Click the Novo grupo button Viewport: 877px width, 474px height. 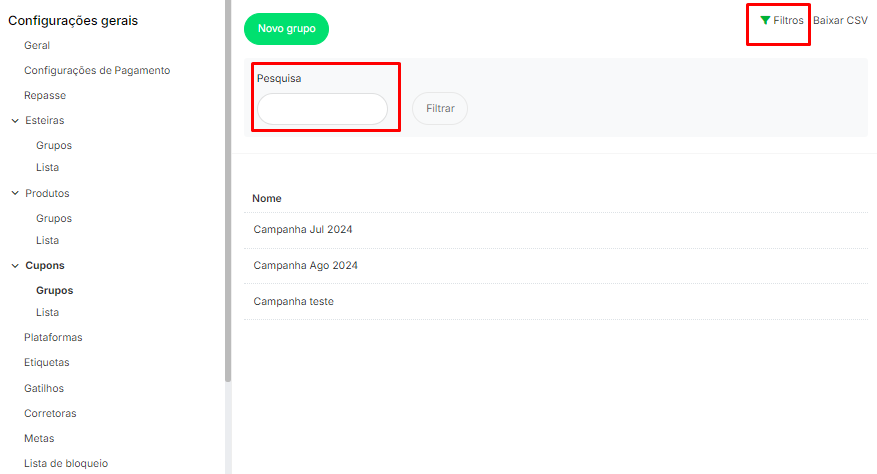286,29
